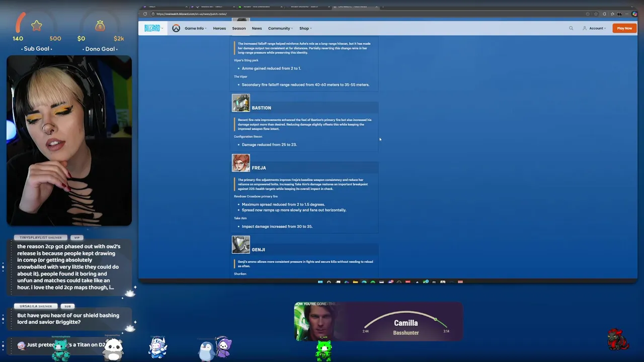The image size is (644, 362).
Task: Click "The Viper" ability label
Action: coord(240,76)
